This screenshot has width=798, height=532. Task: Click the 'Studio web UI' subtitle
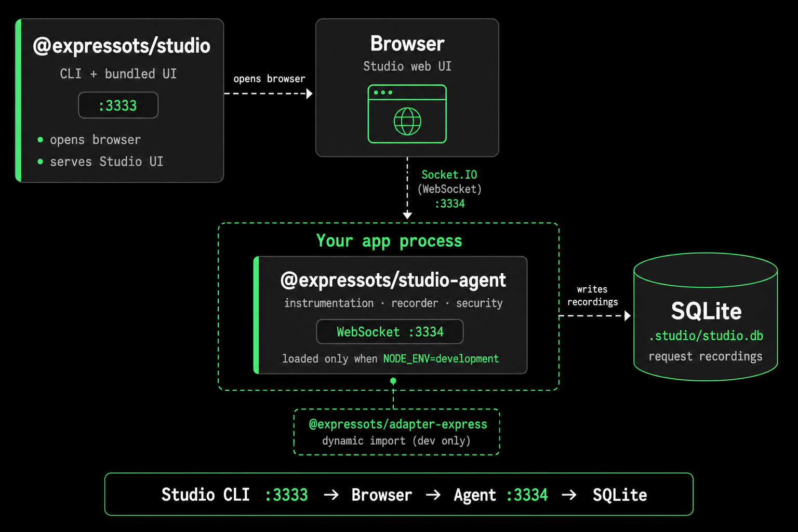click(x=407, y=66)
